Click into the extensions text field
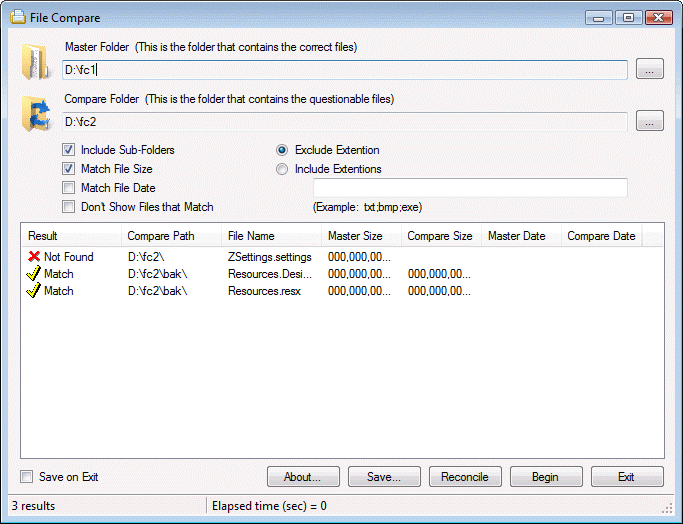The image size is (683, 524). tap(470, 188)
